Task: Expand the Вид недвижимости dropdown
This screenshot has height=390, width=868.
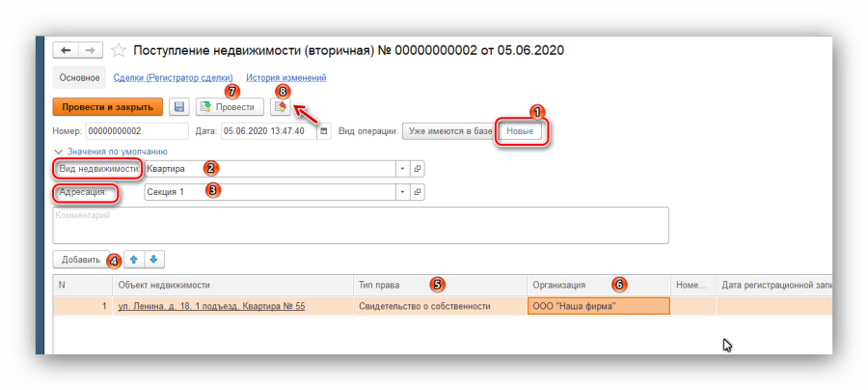Action: click(402, 168)
